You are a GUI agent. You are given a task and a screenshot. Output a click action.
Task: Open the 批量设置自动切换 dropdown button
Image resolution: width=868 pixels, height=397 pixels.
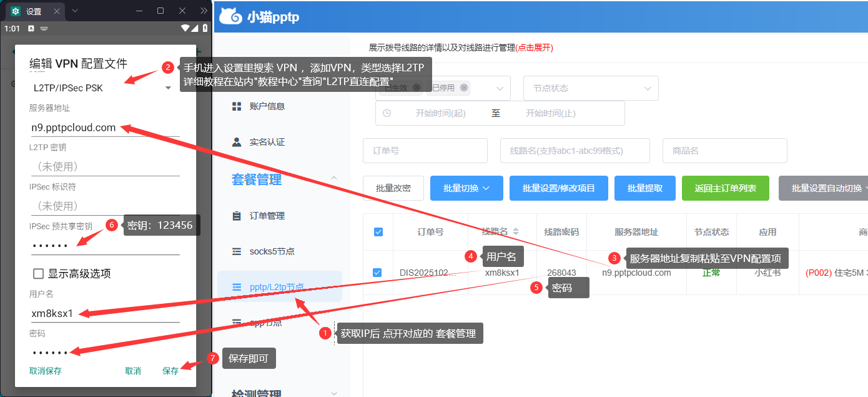coord(824,188)
